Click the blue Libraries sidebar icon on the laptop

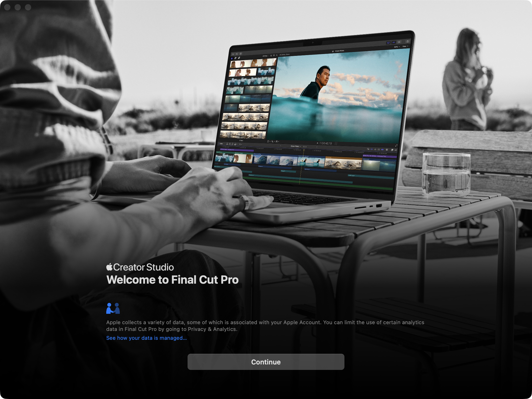232,58
